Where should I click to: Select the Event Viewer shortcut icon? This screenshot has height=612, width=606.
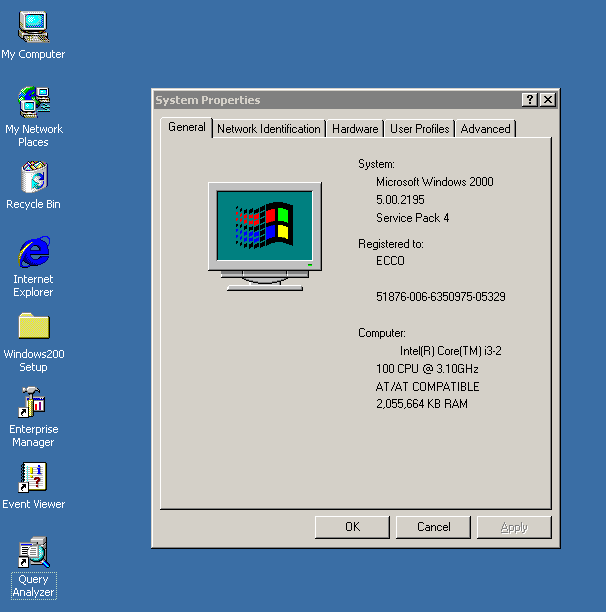point(33,477)
